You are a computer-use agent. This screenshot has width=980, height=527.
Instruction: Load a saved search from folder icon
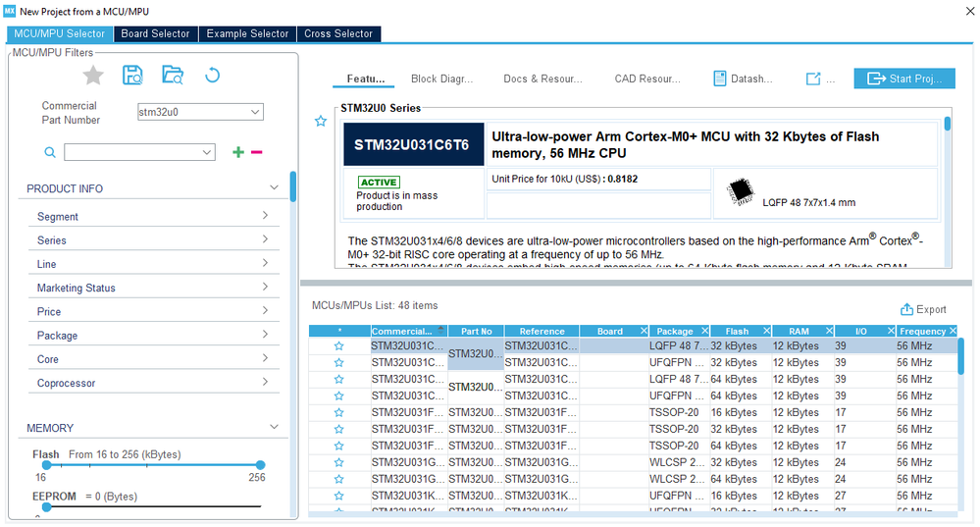[173, 75]
